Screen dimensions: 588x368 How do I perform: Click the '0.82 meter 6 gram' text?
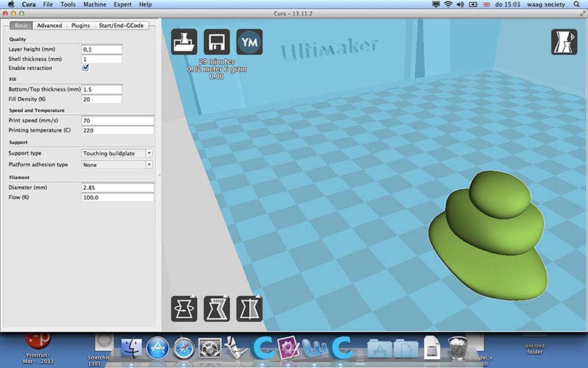(x=217, y=69)
